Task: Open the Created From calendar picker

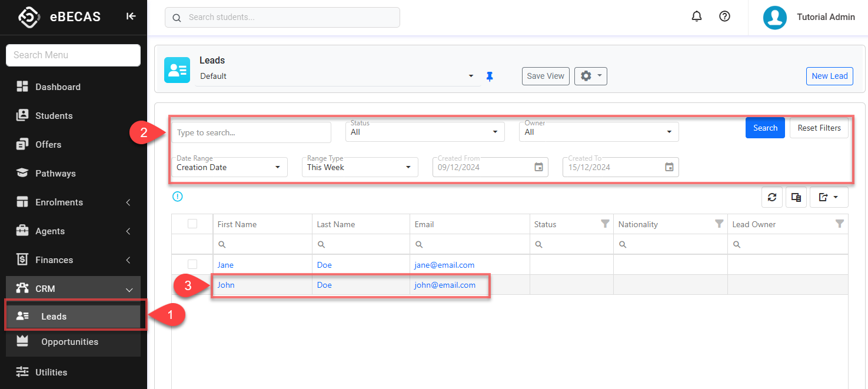Action: pos(538,167)
